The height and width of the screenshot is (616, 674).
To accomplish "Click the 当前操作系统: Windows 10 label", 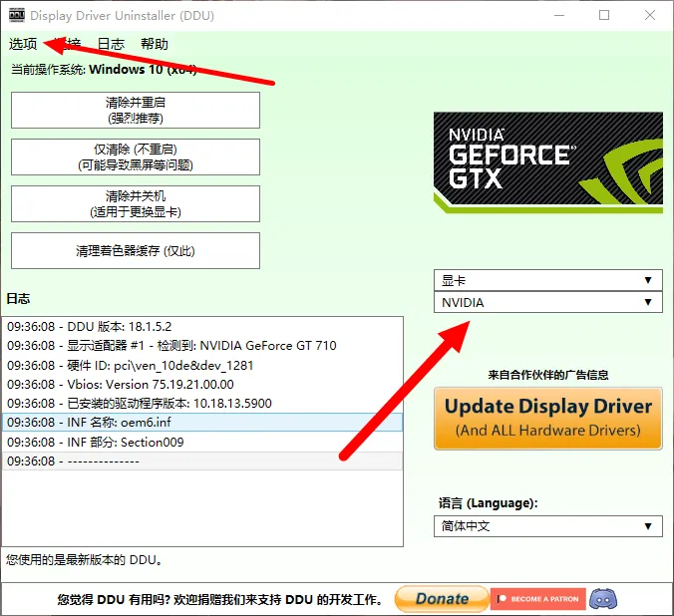I will click(104, 69).
